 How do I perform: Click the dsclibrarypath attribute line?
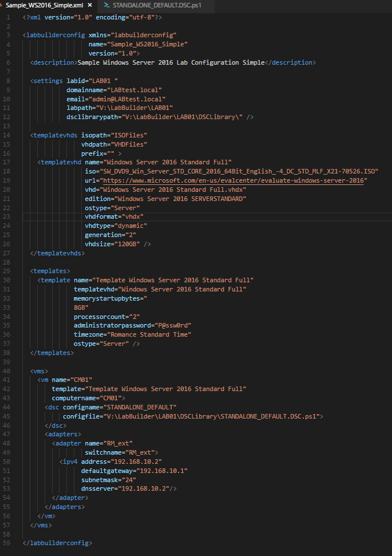pos(160,117)
